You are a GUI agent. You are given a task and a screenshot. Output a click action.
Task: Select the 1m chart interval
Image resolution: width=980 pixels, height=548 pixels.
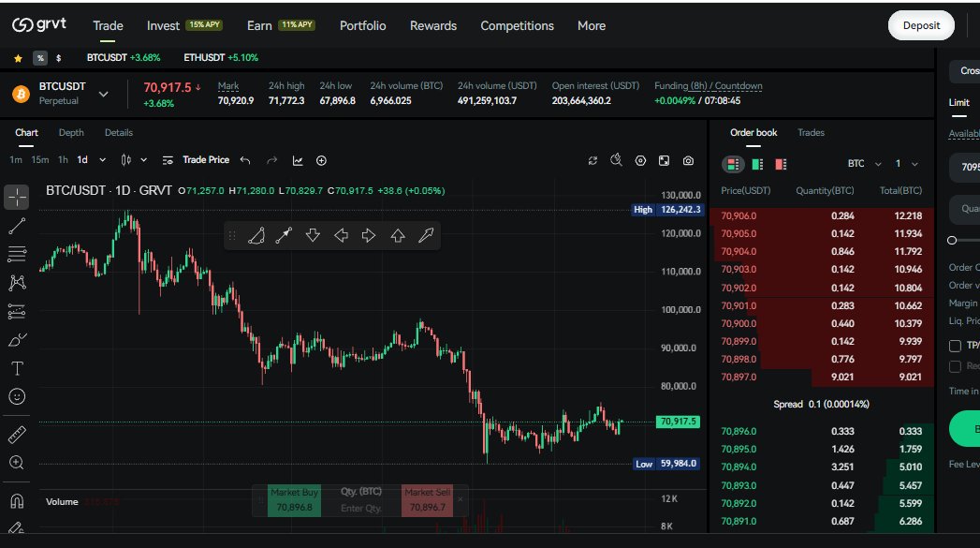[16, 160]
